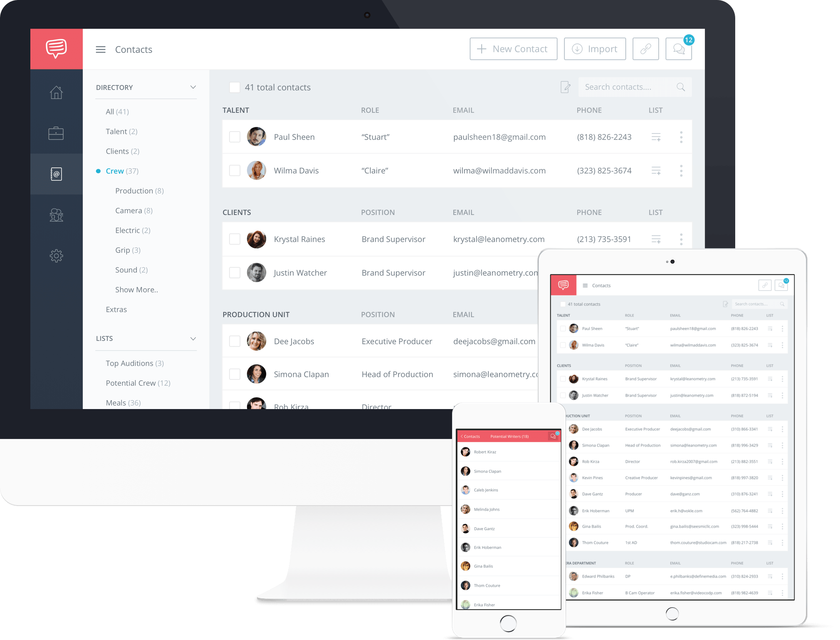
Task: Click the messaging/chat icon in header
Action: 679,49
